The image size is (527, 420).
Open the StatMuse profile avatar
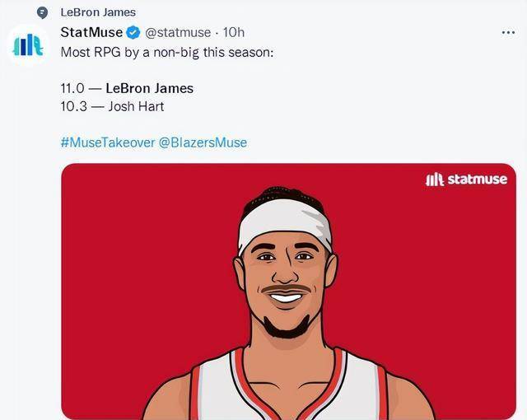(x=28, y=45)
